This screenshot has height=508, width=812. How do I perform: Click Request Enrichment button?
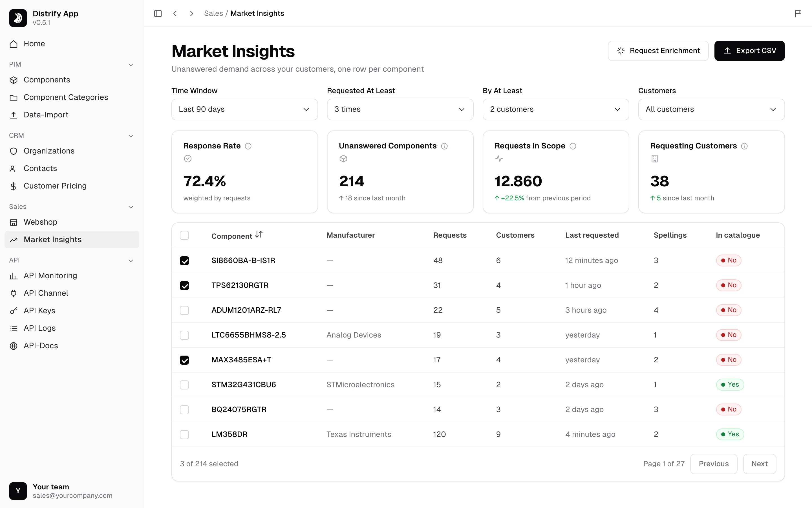tap(658, 51)
